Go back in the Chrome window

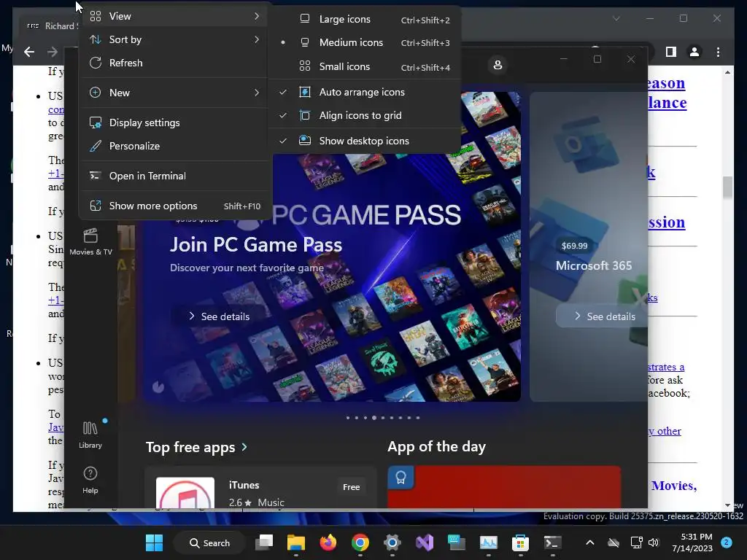(x=29, y=52)
